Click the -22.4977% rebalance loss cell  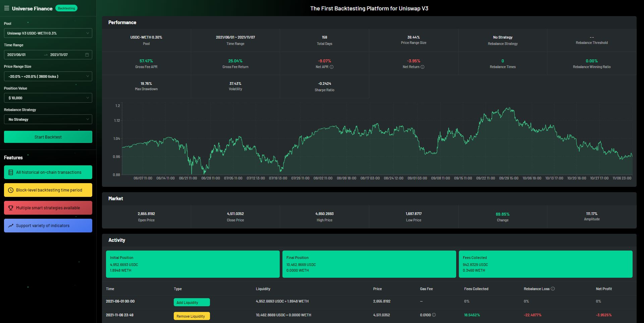pyautogui.click(x=533, y=315)
